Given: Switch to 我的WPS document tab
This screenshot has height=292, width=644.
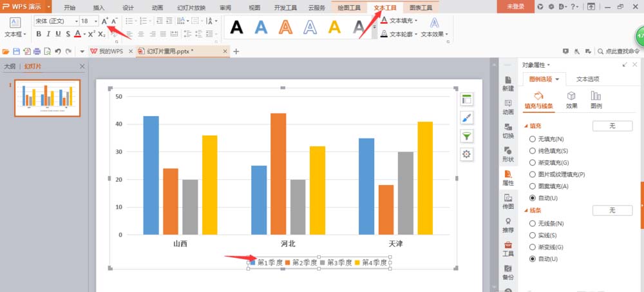Looking at the screenshot, I should tap(111, 52).
